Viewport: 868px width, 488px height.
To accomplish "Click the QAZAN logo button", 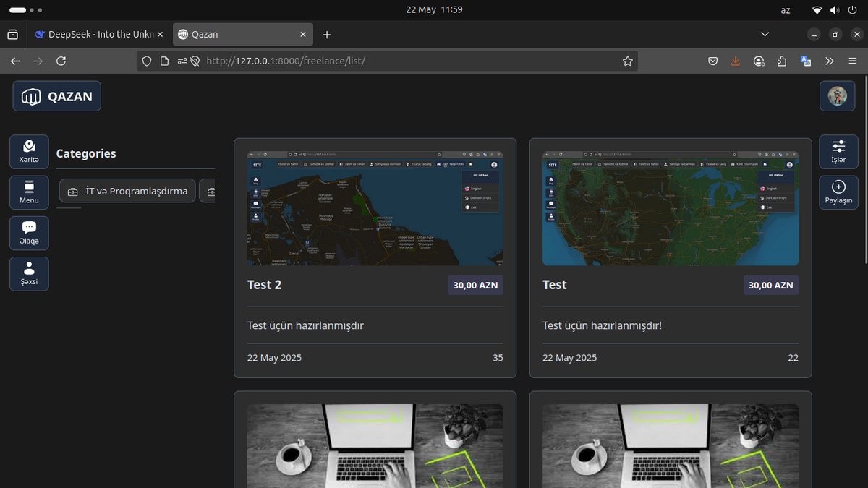I will pos(56,96).
